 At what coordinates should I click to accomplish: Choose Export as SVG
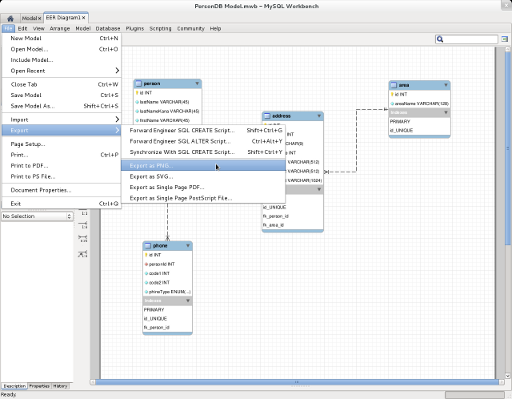click(x=203, y=177)
